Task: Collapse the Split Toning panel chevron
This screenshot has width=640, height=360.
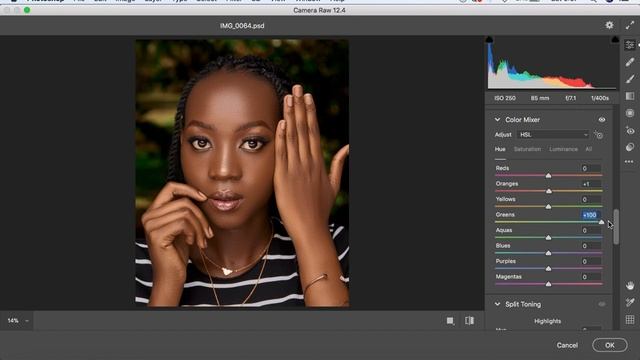Action: coord(497,304)
